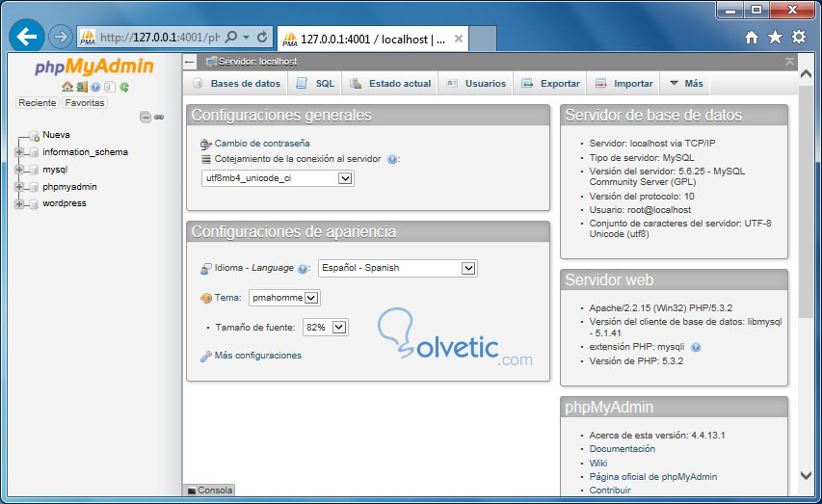Open the white document icon in sidebar
This screenshot has height=504, width=822.
pyautogui.click(x=109, y=87)
